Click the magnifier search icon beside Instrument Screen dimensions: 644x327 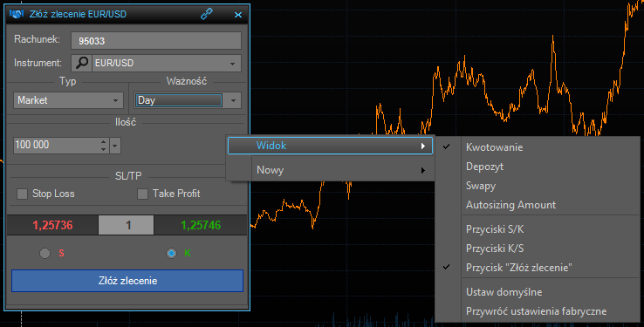[x=82, y=63]
